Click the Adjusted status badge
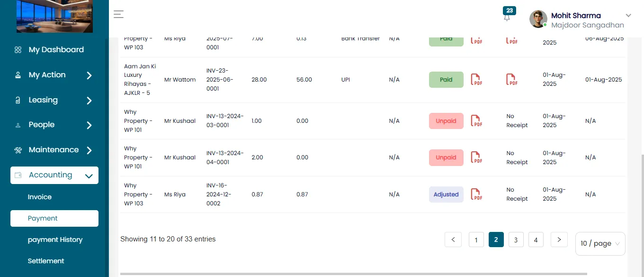The image size is (644, 277). point(446,194)
